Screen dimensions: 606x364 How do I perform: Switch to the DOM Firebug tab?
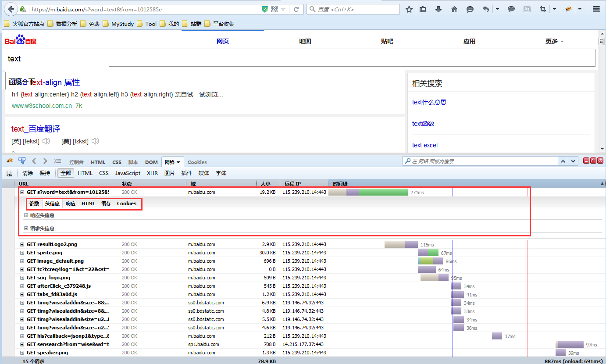[151, 162]
